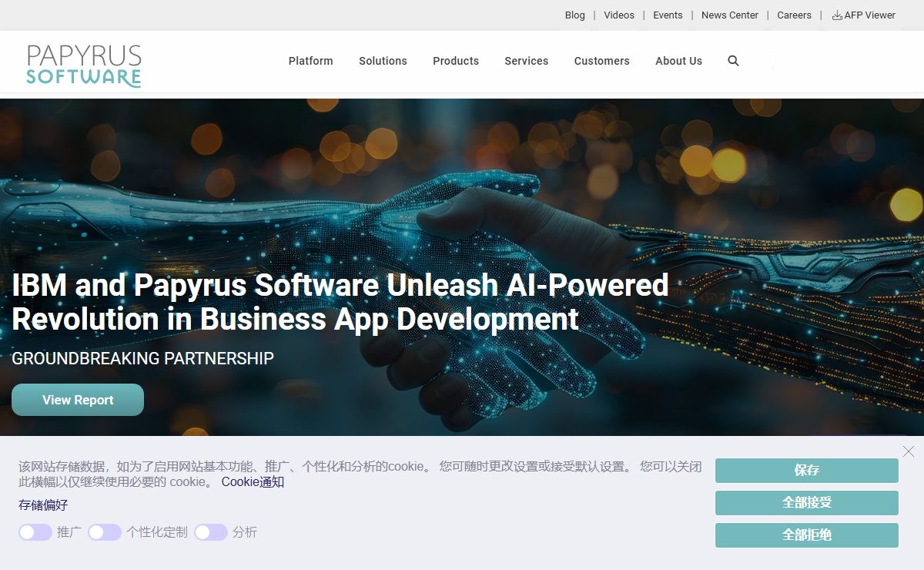Click the 保存 button
924x570 pixels.
(807, 471)
